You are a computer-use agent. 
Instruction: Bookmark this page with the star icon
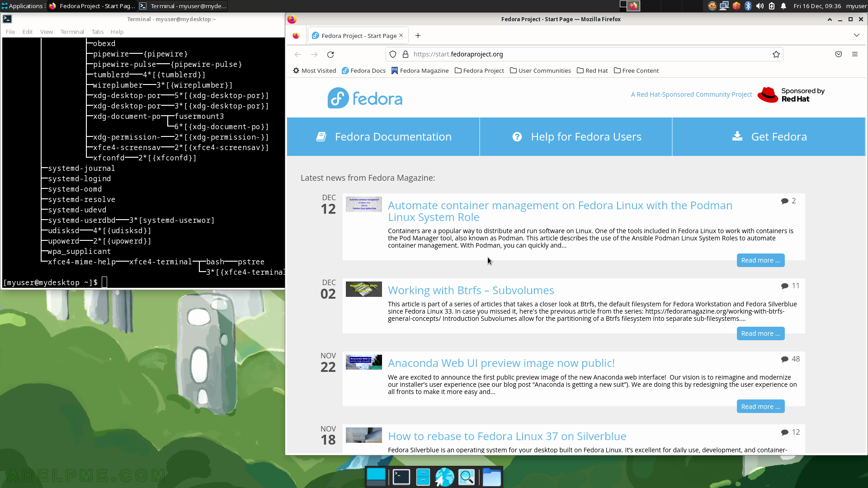click(776, 54)
